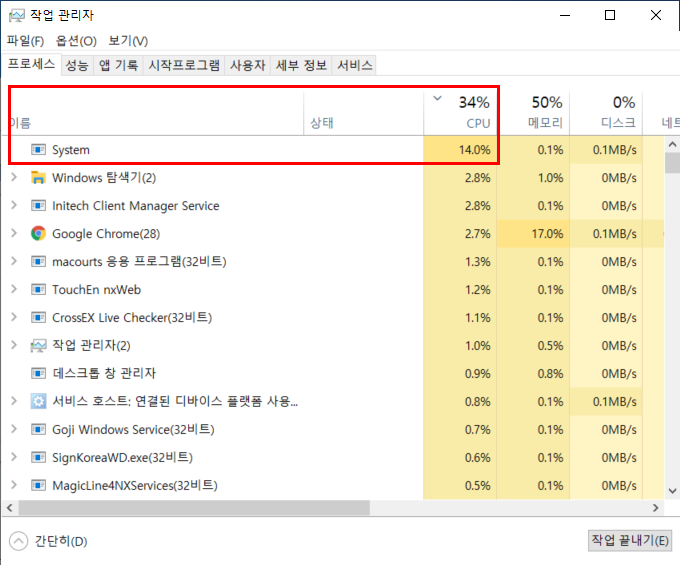This screenshot has height=565, width=680.
Task: Select the System process name
Action: (x=71, y=150)
